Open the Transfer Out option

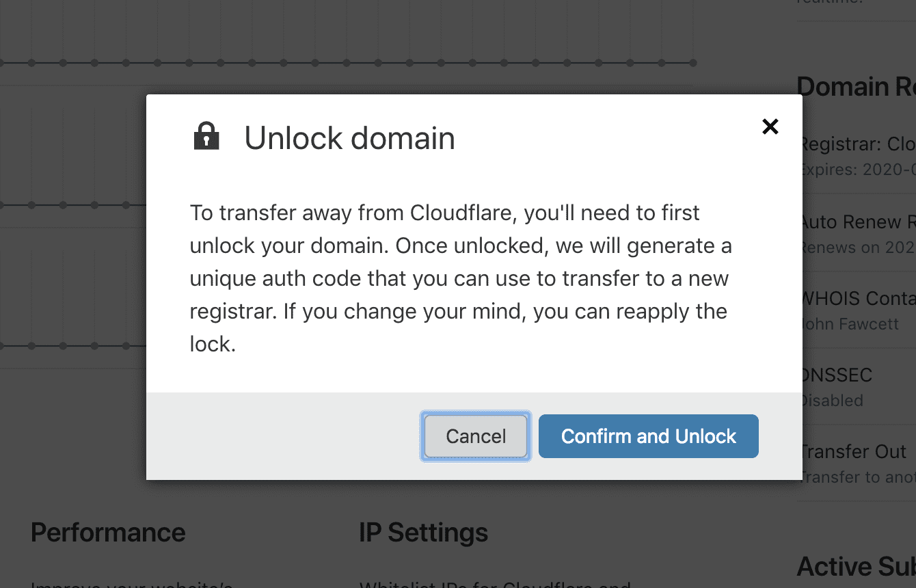857,463
